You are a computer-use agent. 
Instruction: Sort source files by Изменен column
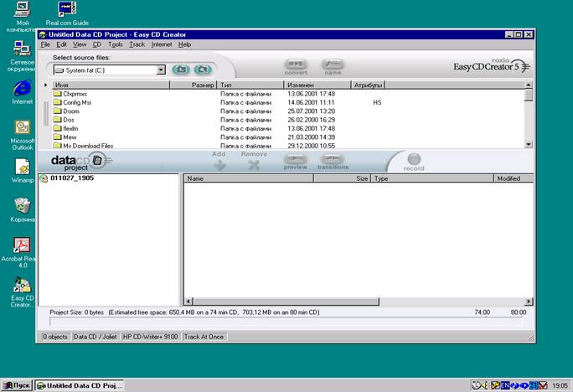point(317,85)
